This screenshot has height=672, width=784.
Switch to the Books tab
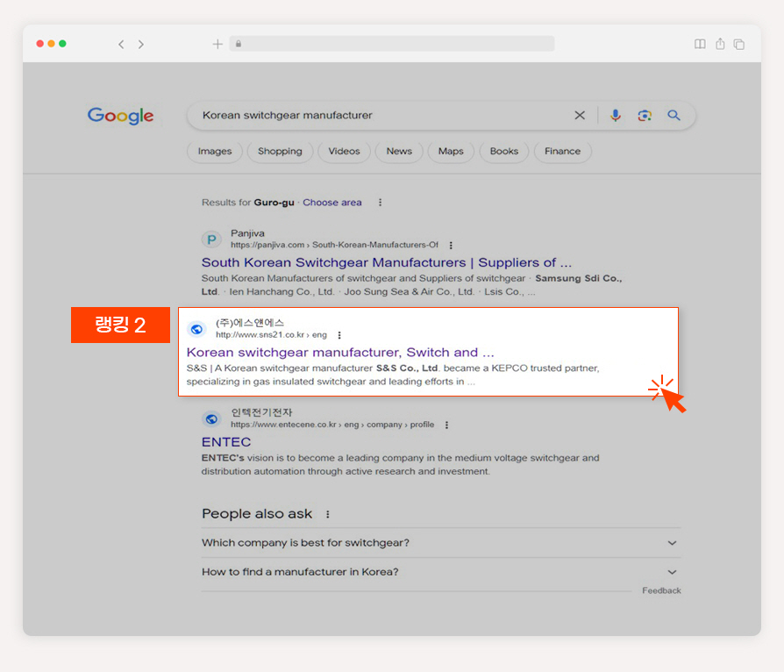coord(504,151)
